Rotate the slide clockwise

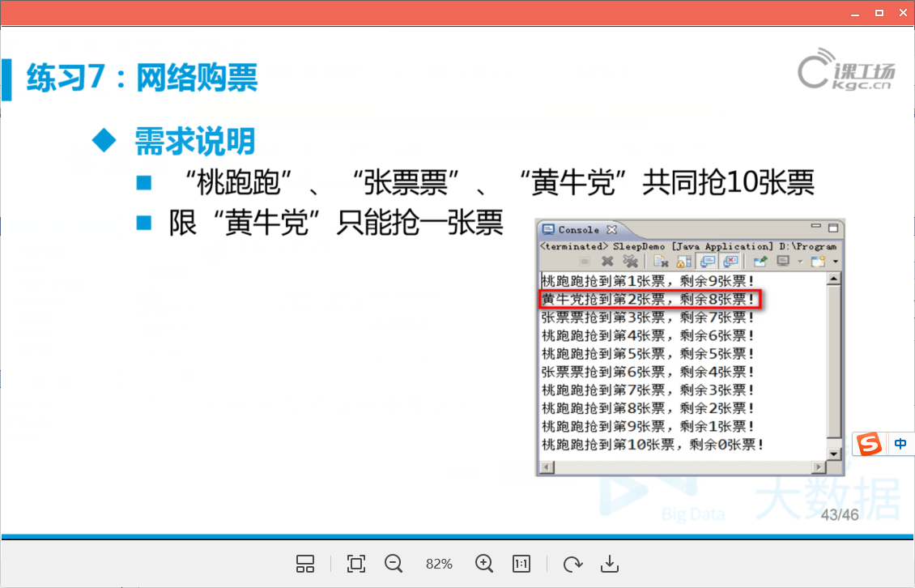pos(572,564)
